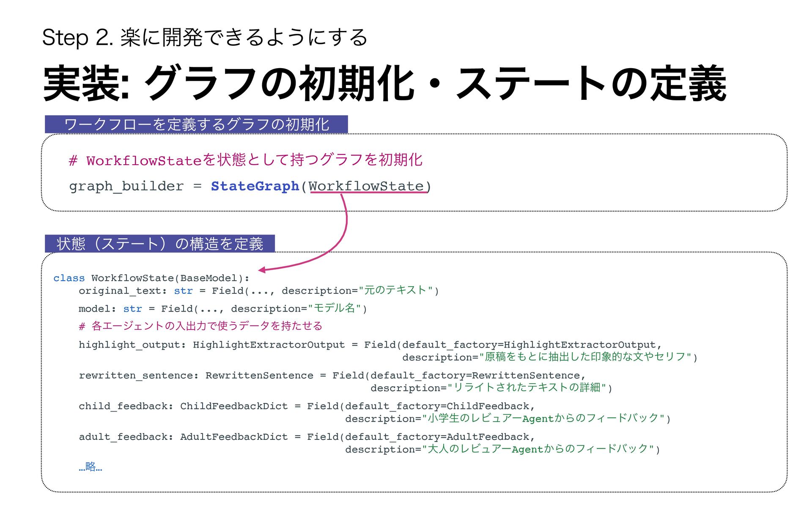The height and width of the screenshot is (508, 812).
Task: Click class WorkflowState(BaseModel) declaration
Action: click(x=151, y=278)
